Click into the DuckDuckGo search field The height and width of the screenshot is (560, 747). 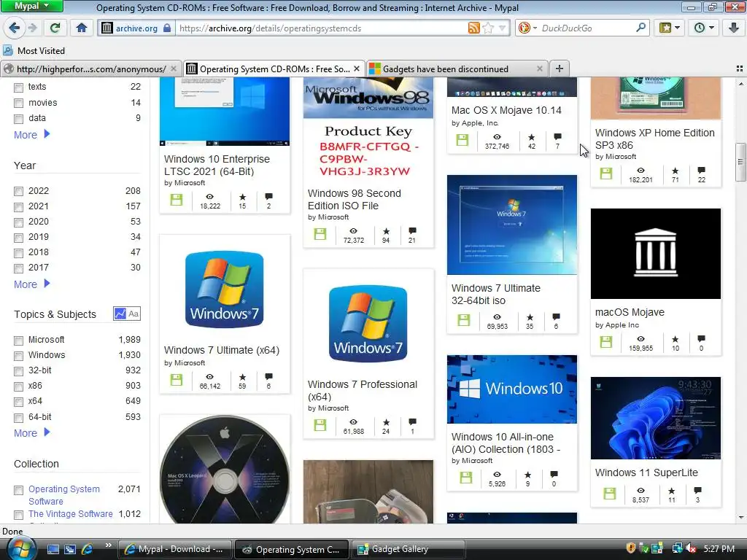(587, 28)
